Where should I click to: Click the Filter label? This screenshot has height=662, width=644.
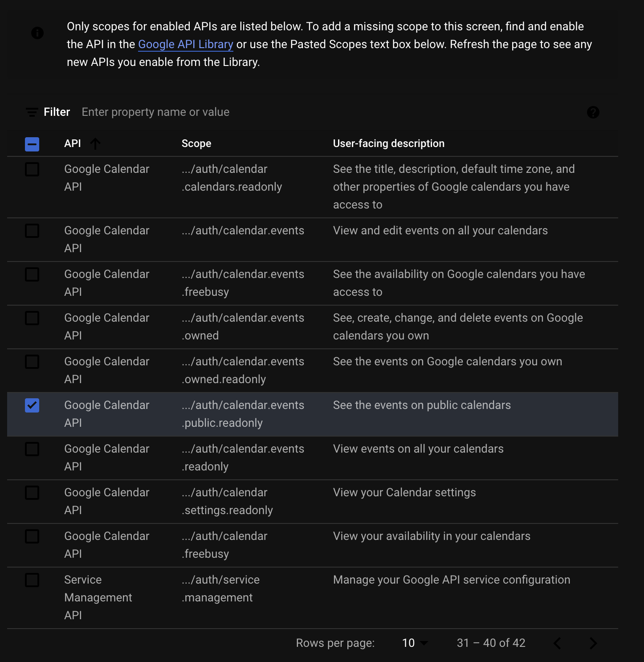coord(57,112)
